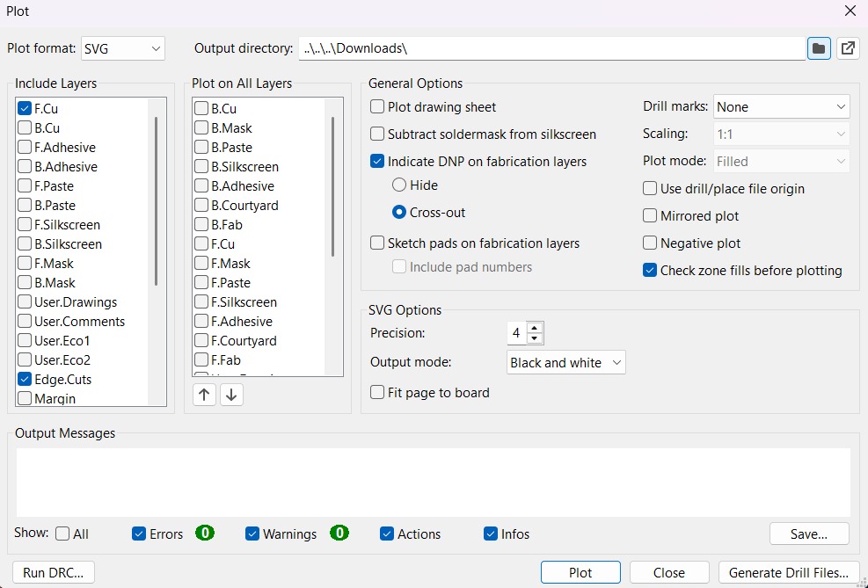
Task: Close the Plot dialog with X
Action: [x=850, y=11]
